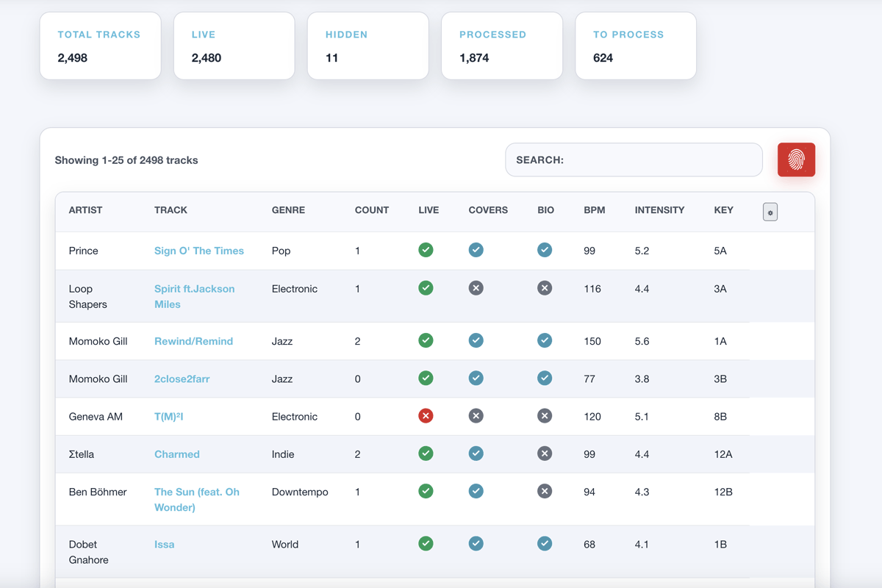Click the Bio check in the Rewind/Remind row
Viewport: 882px width, 588px height.
(x=545, y=340)
